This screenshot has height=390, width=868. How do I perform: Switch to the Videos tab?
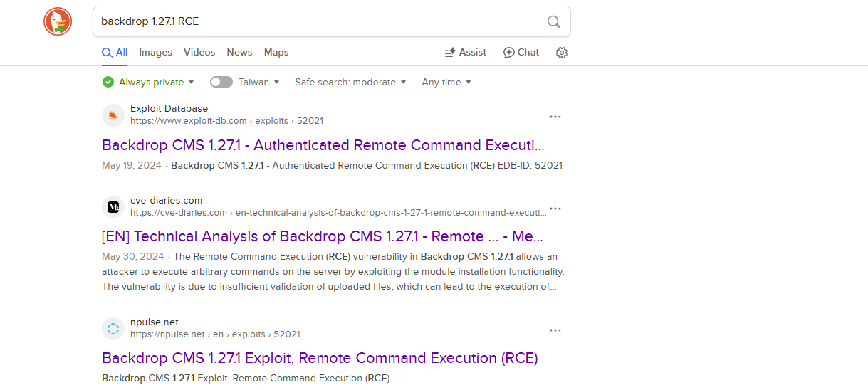[x=199, y=52]
